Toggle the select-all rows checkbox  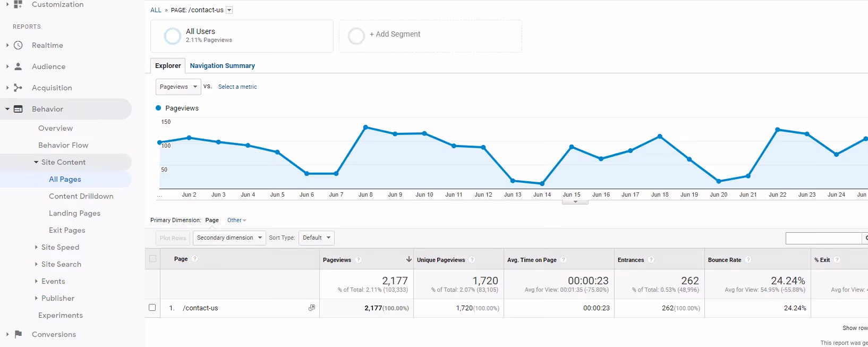click(x=152, y=259)
